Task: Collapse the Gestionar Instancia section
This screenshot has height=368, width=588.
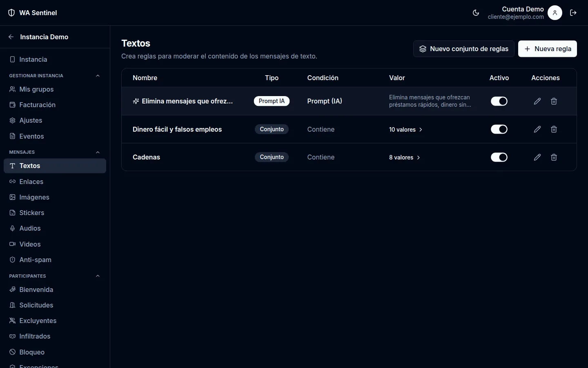Action: 98,76
